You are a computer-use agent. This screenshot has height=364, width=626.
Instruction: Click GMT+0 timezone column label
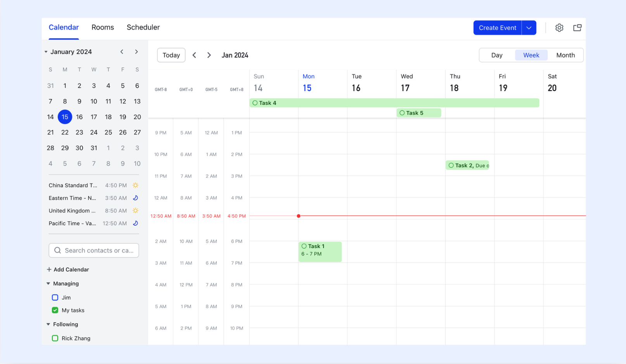click(x=186, y=90)
